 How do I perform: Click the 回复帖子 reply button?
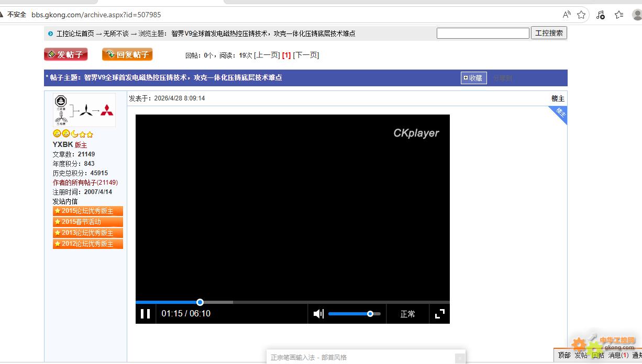(x=127, y=54)
